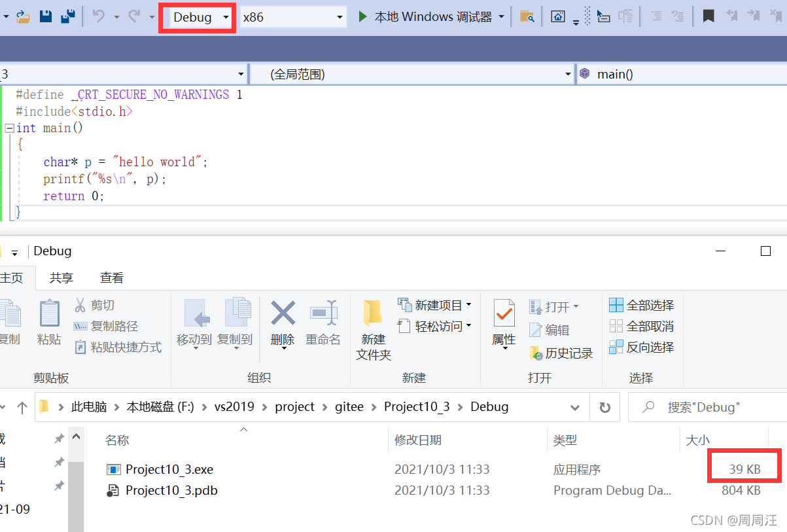Click the Find in Files folder icon
Screen dimensions: 787x532
[x=527, y=17]
